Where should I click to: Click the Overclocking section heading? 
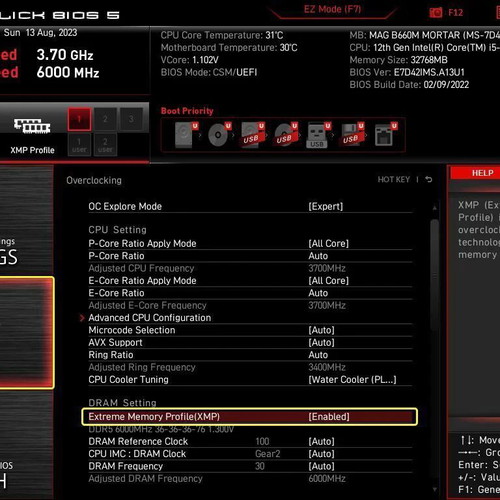coord(94,180)
